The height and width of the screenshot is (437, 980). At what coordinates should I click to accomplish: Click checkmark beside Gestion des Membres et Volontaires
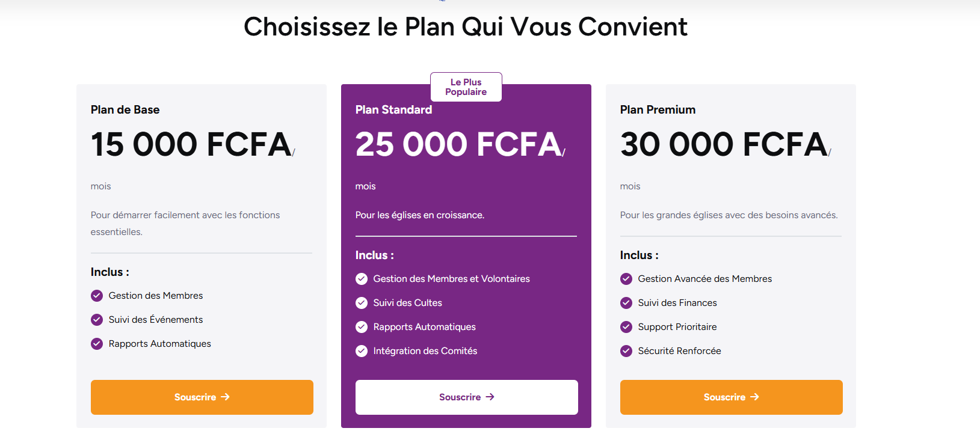pos(362,279)
